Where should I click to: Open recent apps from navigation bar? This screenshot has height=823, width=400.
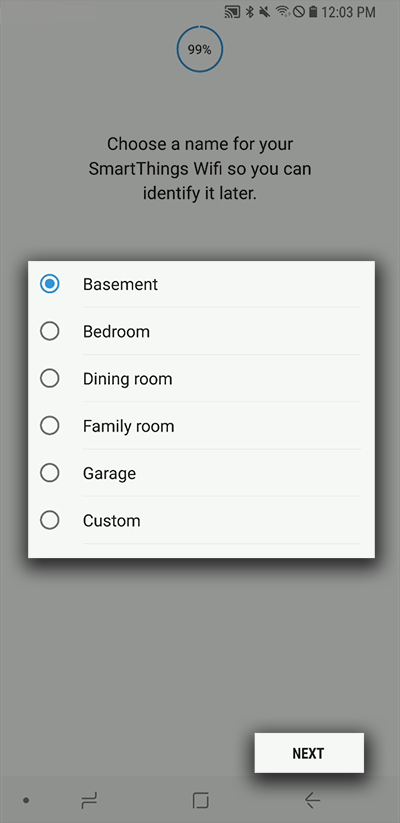tap(89, 800)
